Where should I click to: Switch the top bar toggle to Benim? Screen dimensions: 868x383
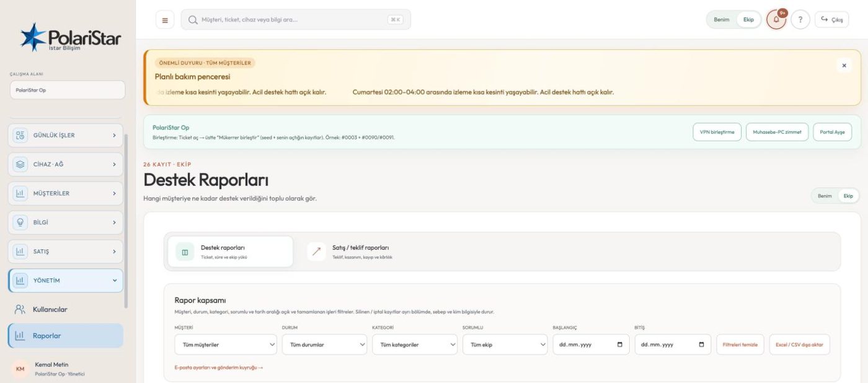pyautogui.click(x=722, y=20)
